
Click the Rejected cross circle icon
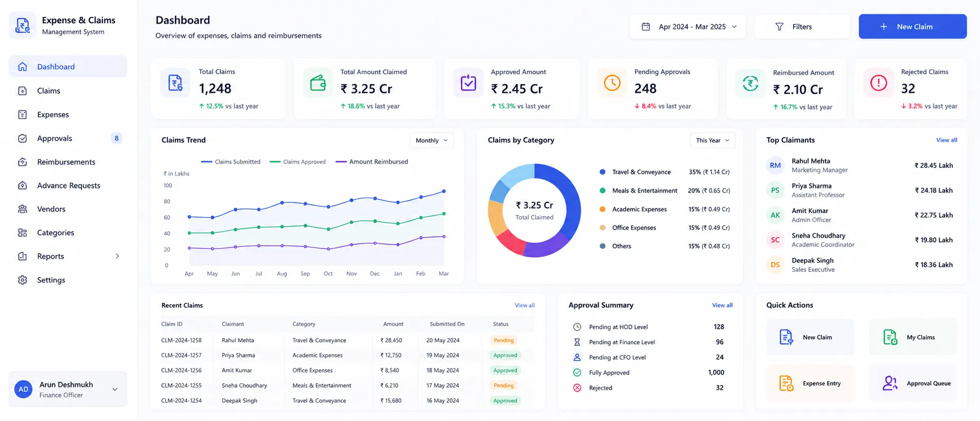tap(577, 388)
